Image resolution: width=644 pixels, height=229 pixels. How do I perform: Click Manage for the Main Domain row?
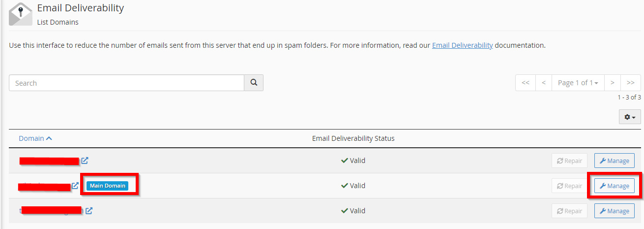(x=615, y=186)
